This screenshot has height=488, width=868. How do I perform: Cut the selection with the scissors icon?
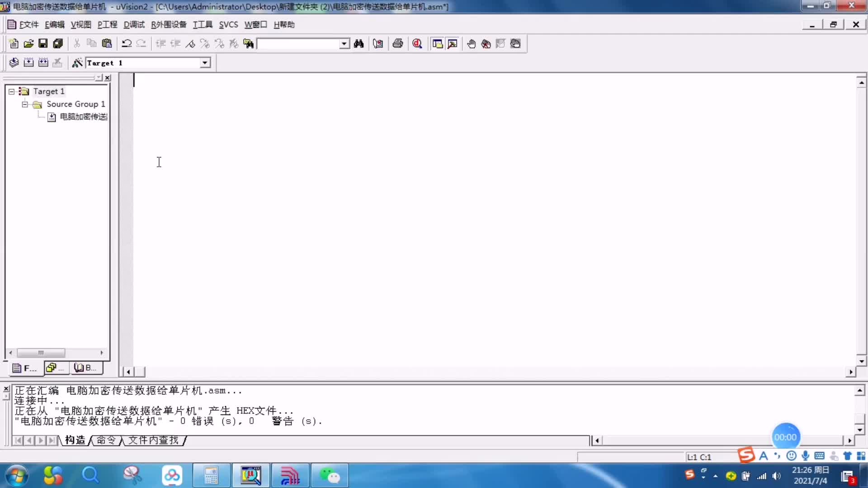coord(77,43)
